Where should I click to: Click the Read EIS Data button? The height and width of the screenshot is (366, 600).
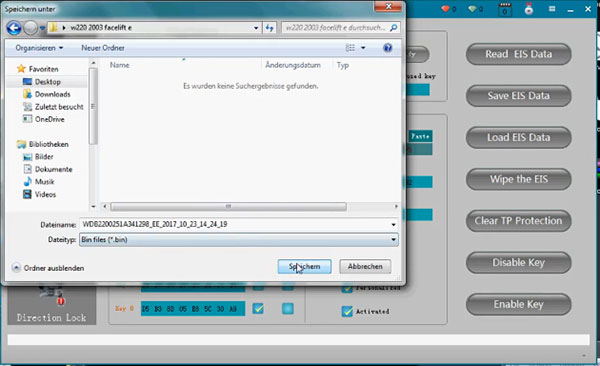[518, 54]
